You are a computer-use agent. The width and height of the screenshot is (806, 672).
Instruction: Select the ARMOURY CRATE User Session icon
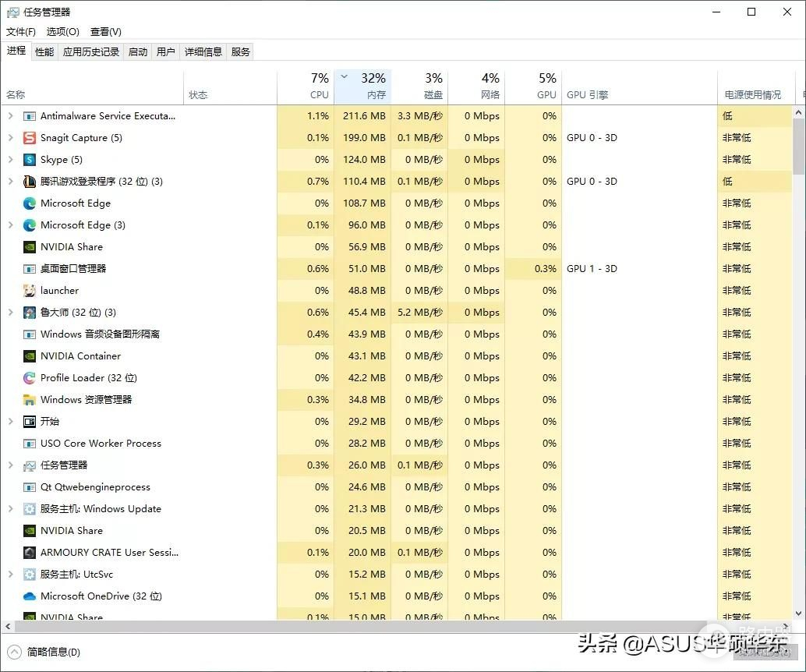(30, 553)
